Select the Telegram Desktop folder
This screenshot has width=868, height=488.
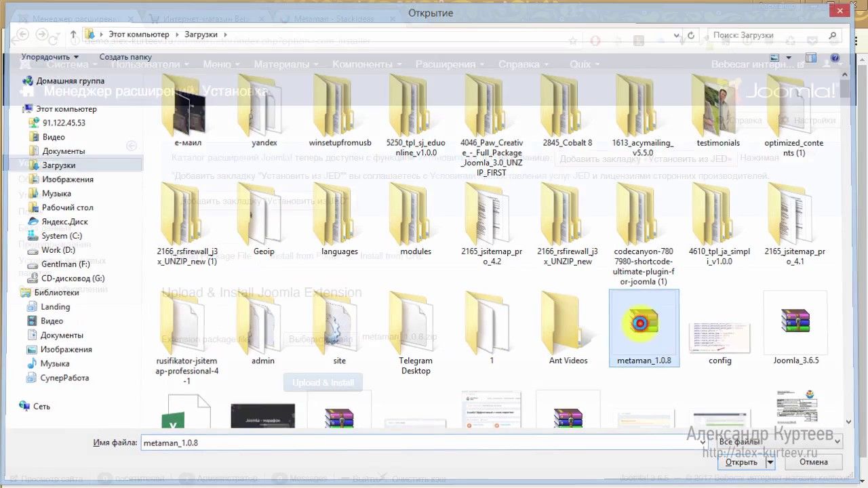click(x=416, y=333)
